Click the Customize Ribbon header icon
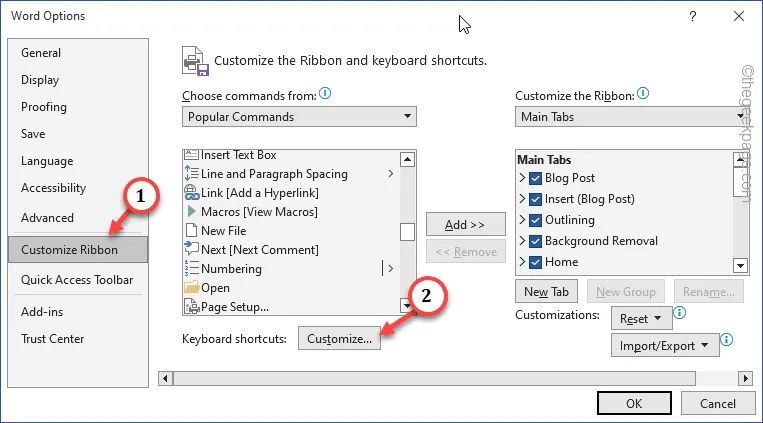Viewport: 763px width, 423px height. [x=195, y=61]
